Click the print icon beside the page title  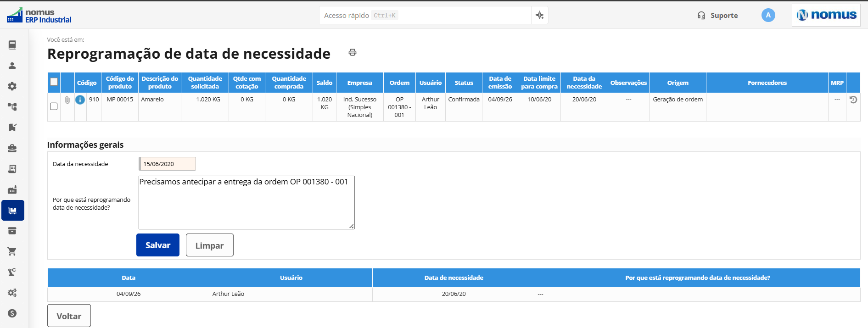tap(353, 52)
